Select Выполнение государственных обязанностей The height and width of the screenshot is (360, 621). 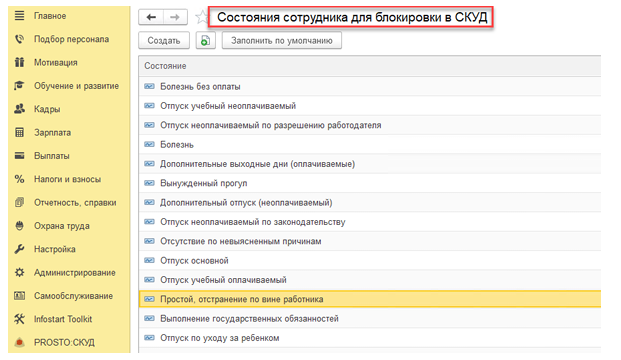pyautogui.click(x=370, y=319)
